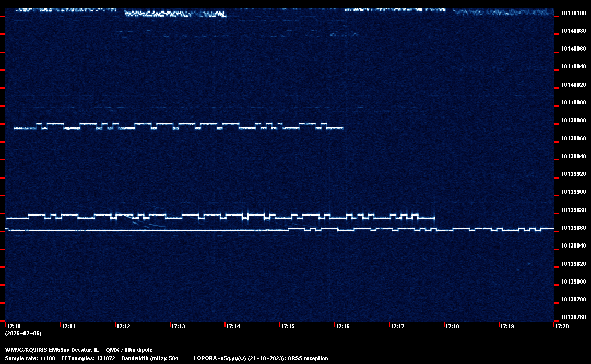Click the WM9C/KQ9RSS station caption text
The height and width of the screenshot is (364, 591).
coord(79,349)
